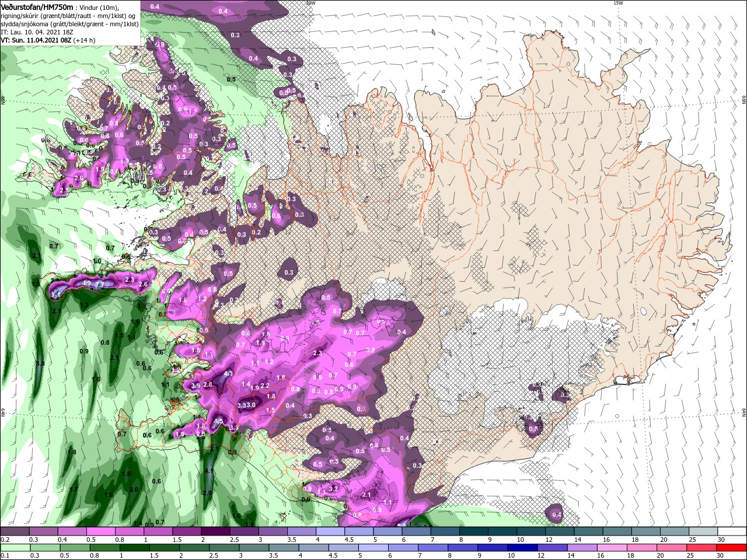Pick the dusky purple 0.2 snow swatch
This screenshot has width=747, height=560.
coord(15,531)
